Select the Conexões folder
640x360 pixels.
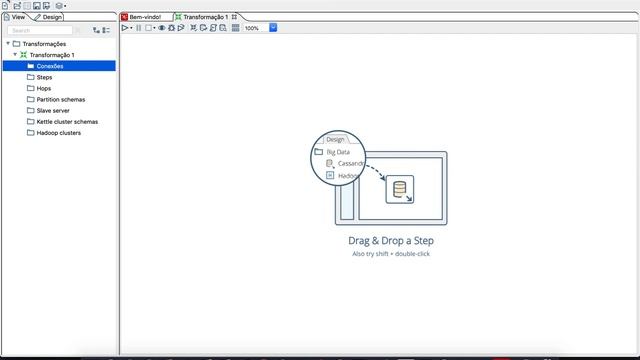coord(59,66)
